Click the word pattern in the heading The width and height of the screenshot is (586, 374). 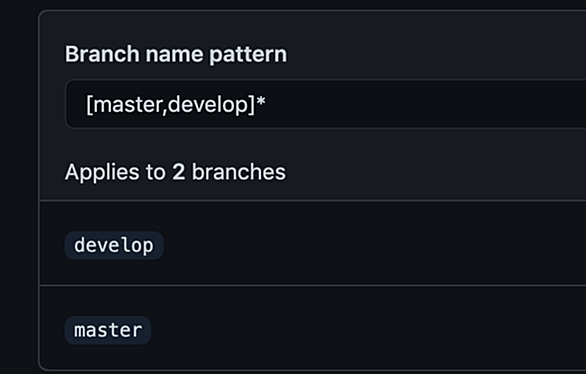pos(248,55)
